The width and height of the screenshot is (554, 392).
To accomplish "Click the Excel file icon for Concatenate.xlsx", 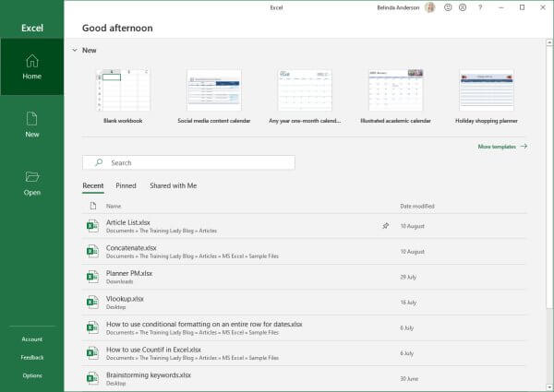I will [x=92, y=251].
